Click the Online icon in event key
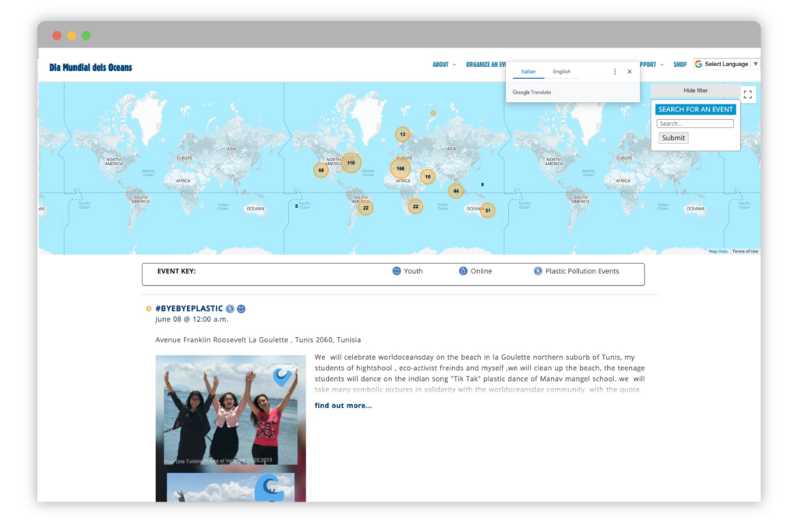The image size is (798, 532). (x=463, y=271)
